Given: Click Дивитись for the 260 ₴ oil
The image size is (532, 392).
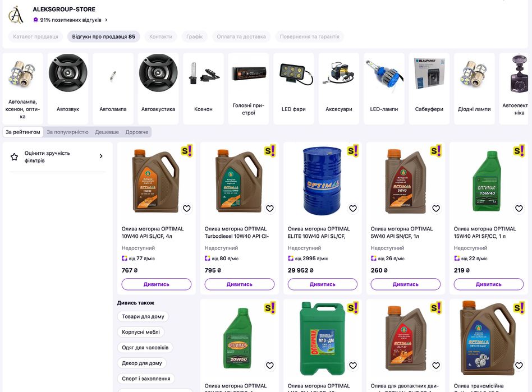Looking at the screenshot, I should coord(405,284).
